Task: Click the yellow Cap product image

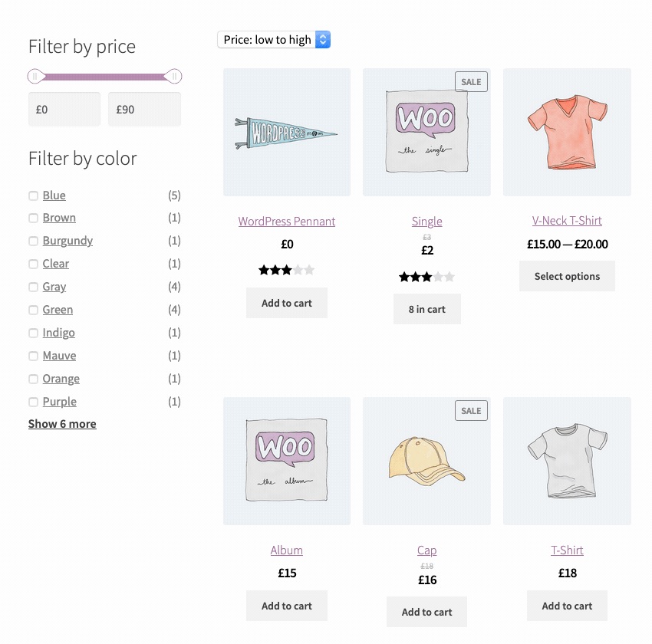Action: coord(426,461)
